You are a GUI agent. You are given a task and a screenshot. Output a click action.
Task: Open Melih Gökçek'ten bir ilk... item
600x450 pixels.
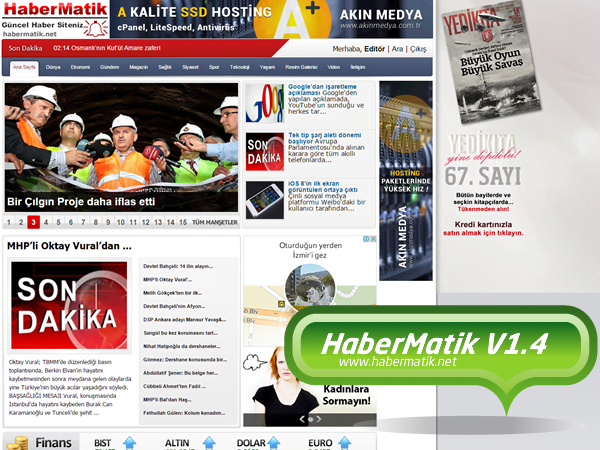tap(173, 293)
